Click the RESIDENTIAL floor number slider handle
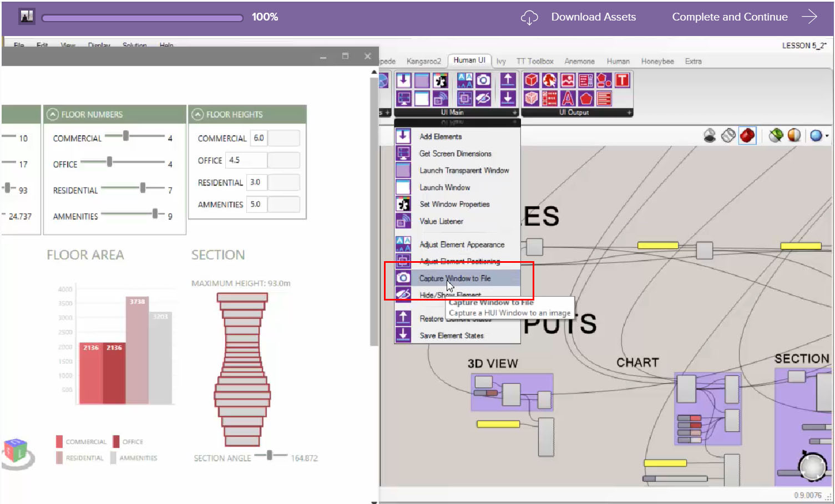 [143, 187]
